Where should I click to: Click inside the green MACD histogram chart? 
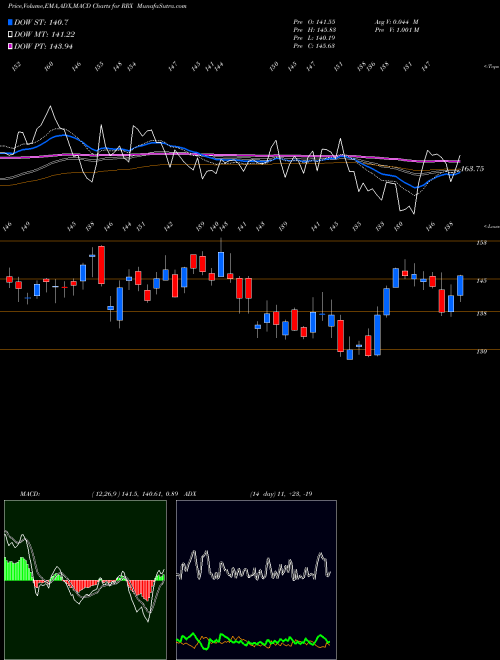click(85, 580)
